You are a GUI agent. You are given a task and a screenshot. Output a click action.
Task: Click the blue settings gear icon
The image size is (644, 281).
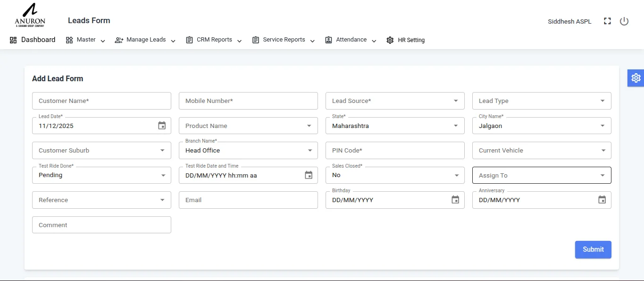[636, 78]
